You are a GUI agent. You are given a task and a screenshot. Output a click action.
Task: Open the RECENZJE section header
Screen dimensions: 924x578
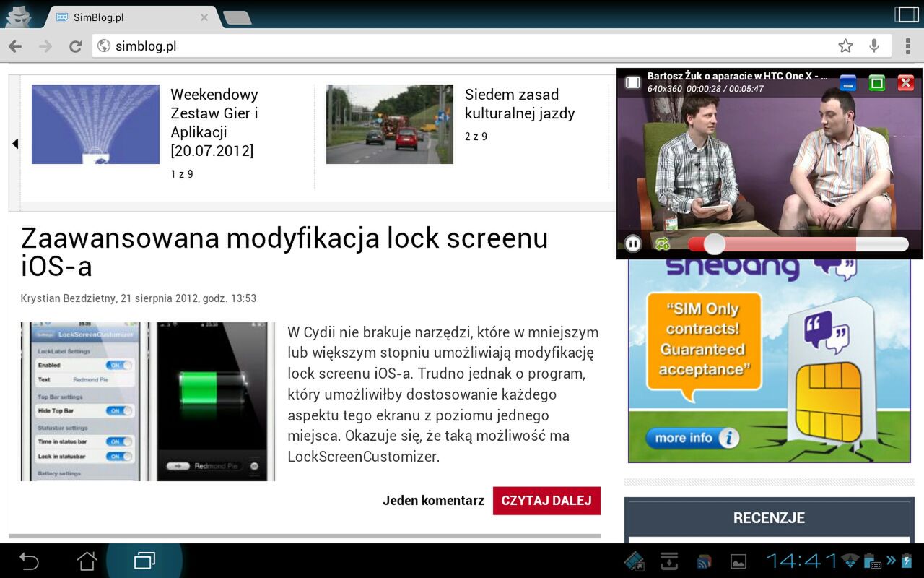(769, 517)
